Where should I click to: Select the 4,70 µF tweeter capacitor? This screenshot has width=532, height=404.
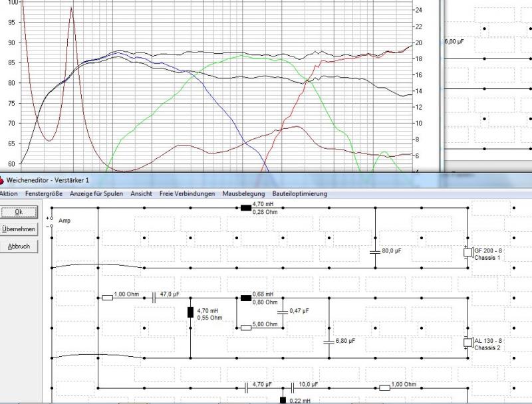point(246,388)
